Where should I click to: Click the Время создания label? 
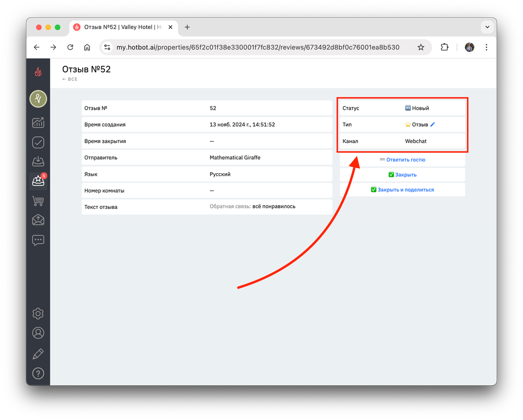pyautogui.click(x=105, y=125)
